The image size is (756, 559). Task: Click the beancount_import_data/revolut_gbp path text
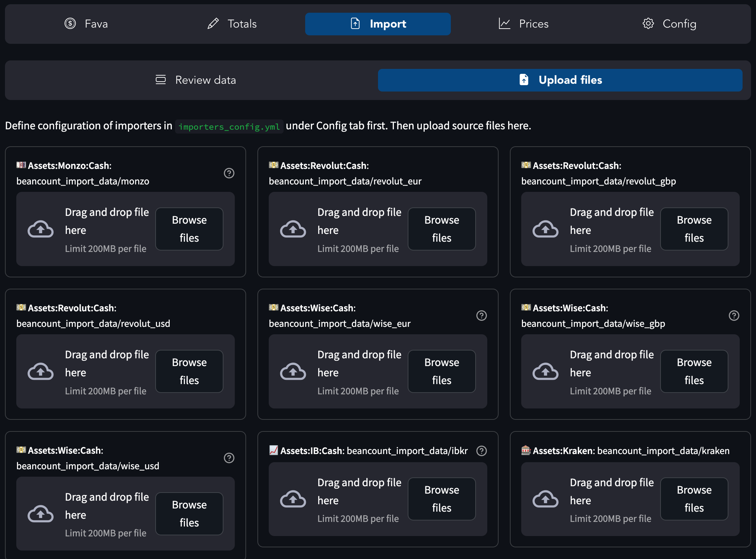point(598,181)
